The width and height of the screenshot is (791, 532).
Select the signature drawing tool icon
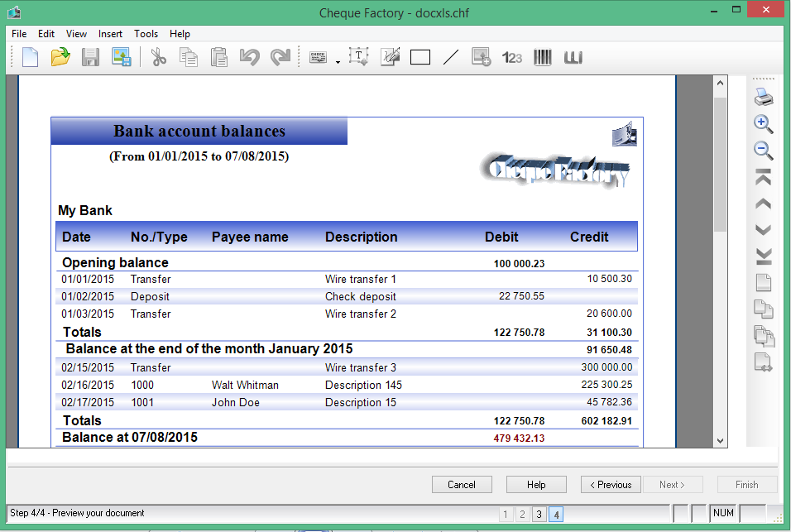pos(390,57)
